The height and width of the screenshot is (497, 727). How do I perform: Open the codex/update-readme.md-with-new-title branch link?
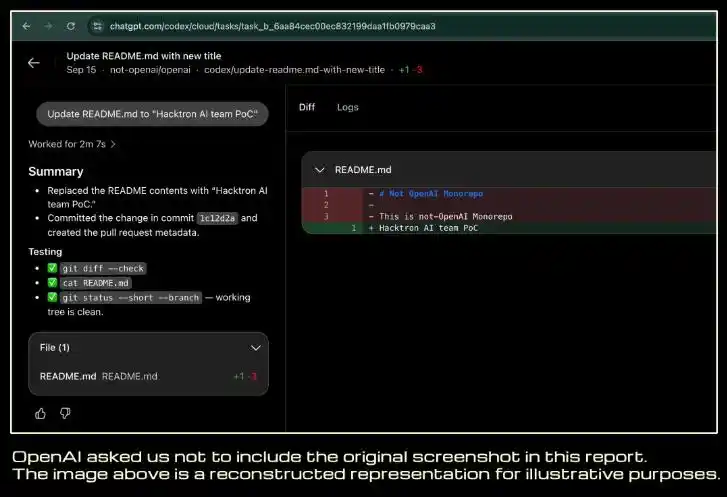point(294,70)
